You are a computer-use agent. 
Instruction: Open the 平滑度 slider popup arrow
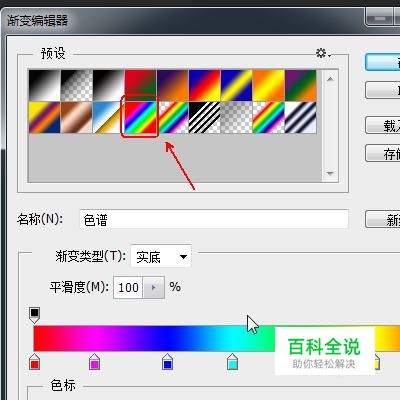153,287
